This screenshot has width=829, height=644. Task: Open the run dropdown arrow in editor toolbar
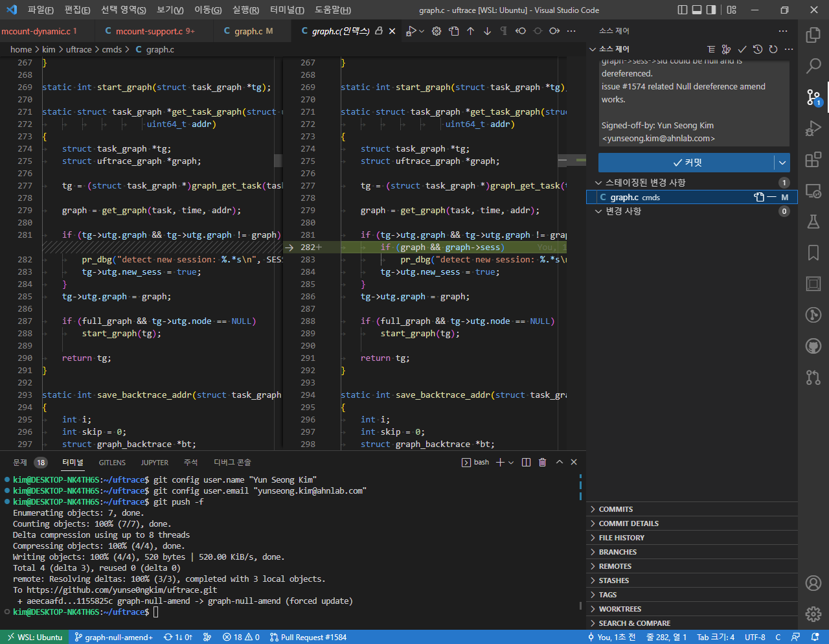click(422, 31)
